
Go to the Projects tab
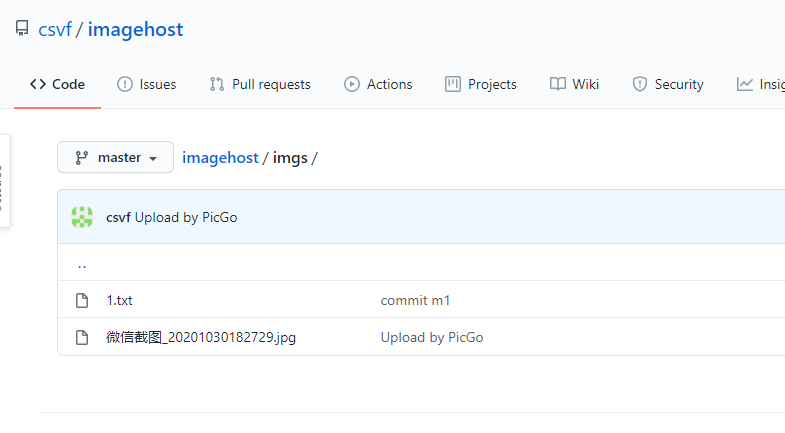(x=481, y=84)
